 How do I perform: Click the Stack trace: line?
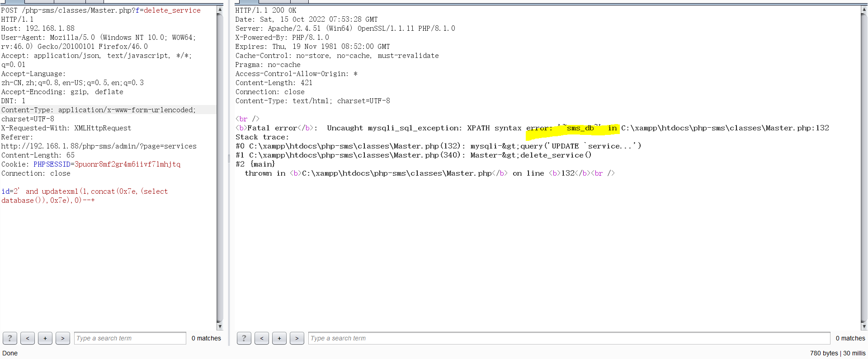click(x=262, y=137)
